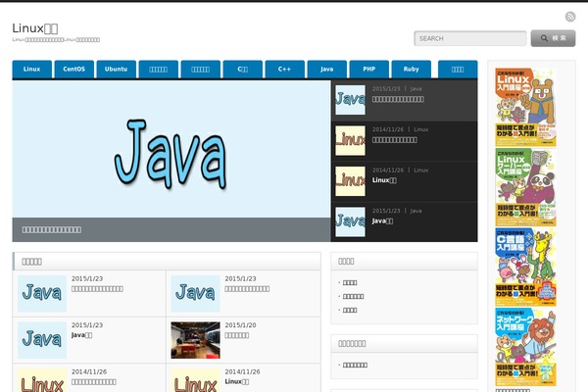Select the Linux navigation tab
The width and height of the screenshot is (588, 392).
32,69
